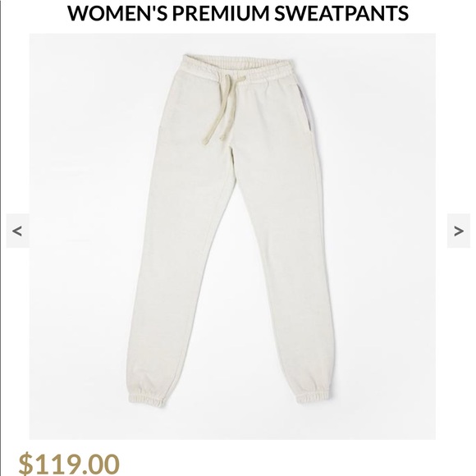Click the right chevron carousel arrow

tap(459, 231)
